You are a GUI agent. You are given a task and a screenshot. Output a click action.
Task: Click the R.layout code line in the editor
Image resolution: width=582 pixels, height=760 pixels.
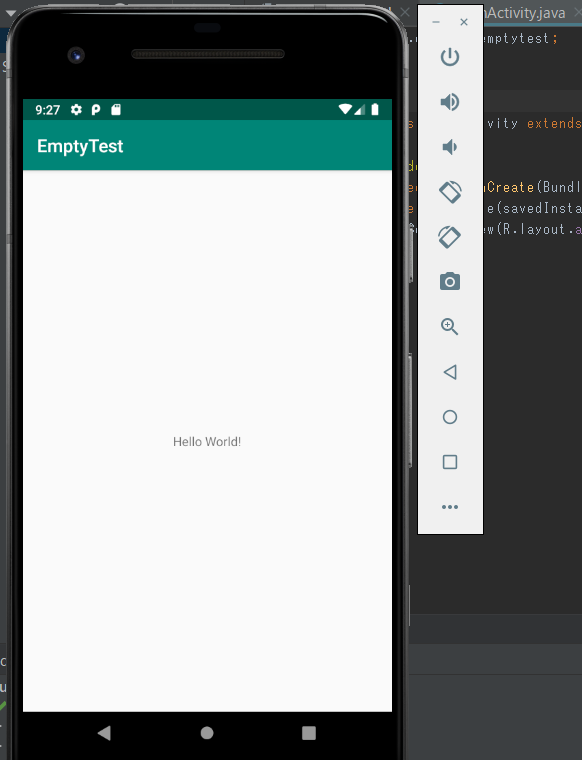pos(533,229)
